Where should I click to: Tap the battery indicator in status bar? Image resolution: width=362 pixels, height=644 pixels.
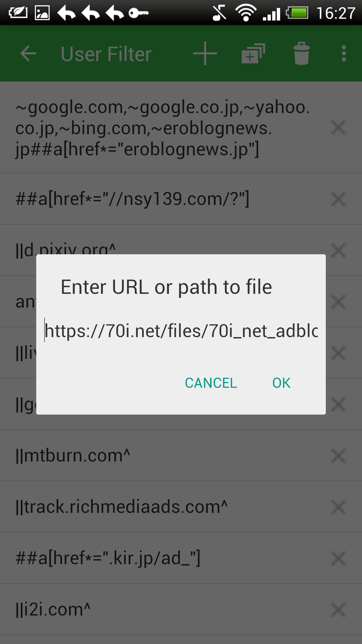click(x=297, y=13)
